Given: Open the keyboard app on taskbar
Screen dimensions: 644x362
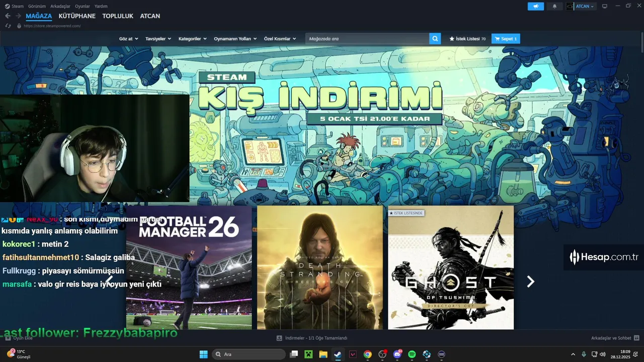Looking at the screenshot, I should pos(442,354).
